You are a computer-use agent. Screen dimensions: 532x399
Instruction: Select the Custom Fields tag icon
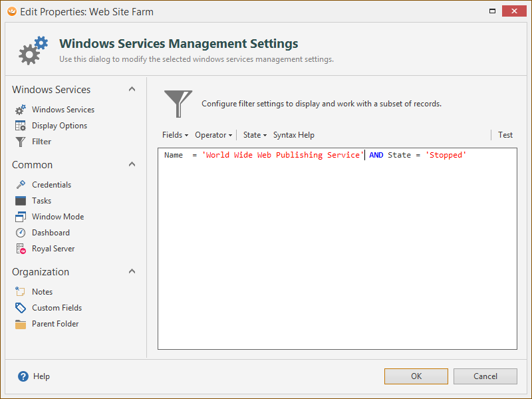pyautogui.click(x=21, y=307)
